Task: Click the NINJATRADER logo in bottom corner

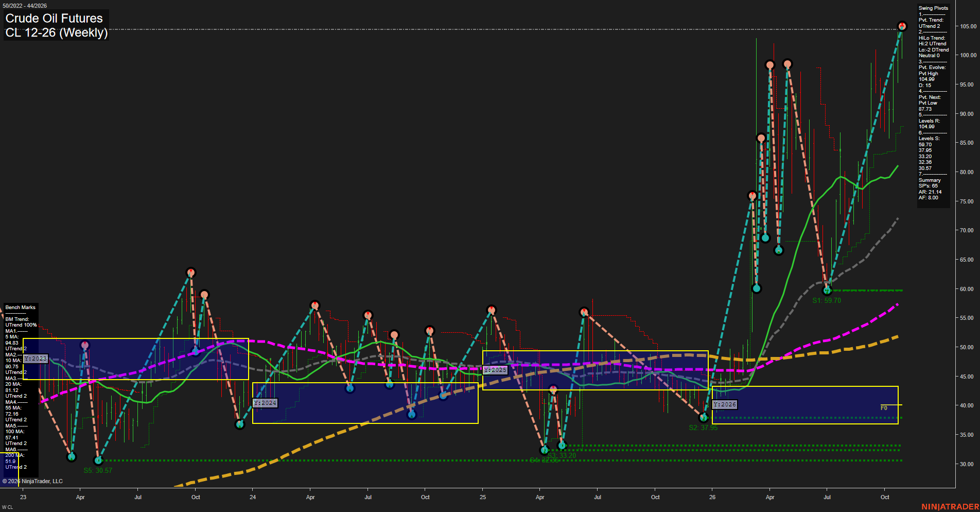Action: tap(950, 507)
